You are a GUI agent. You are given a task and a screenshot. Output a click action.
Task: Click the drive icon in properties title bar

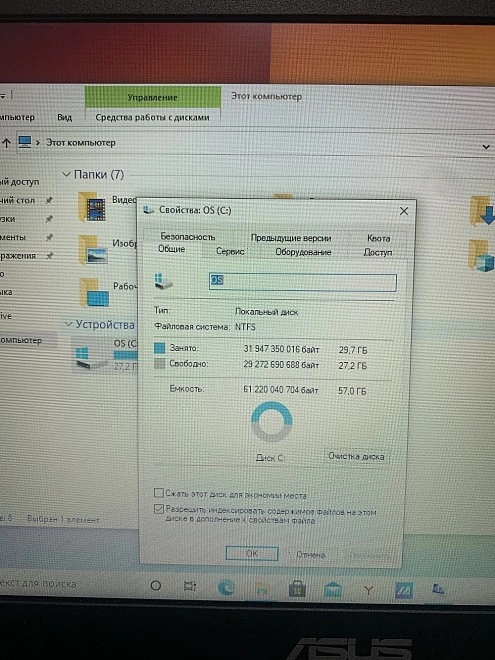[148, 209]
